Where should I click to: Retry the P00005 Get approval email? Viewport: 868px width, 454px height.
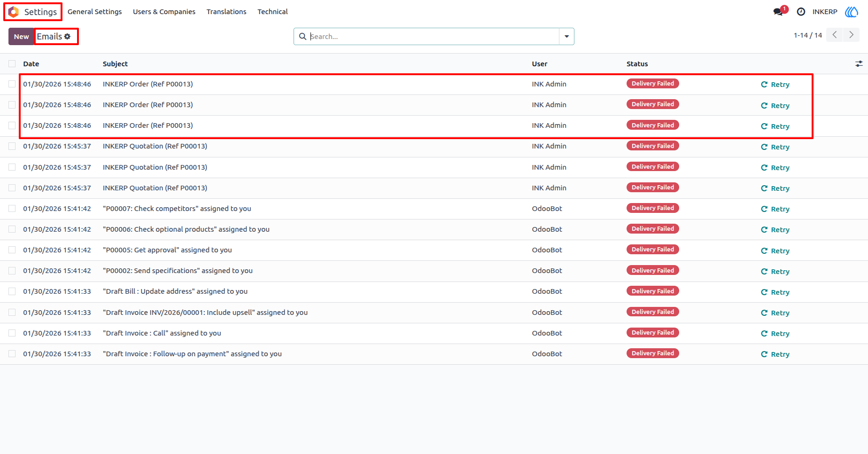pyautogui.click(x=775, y=251)
